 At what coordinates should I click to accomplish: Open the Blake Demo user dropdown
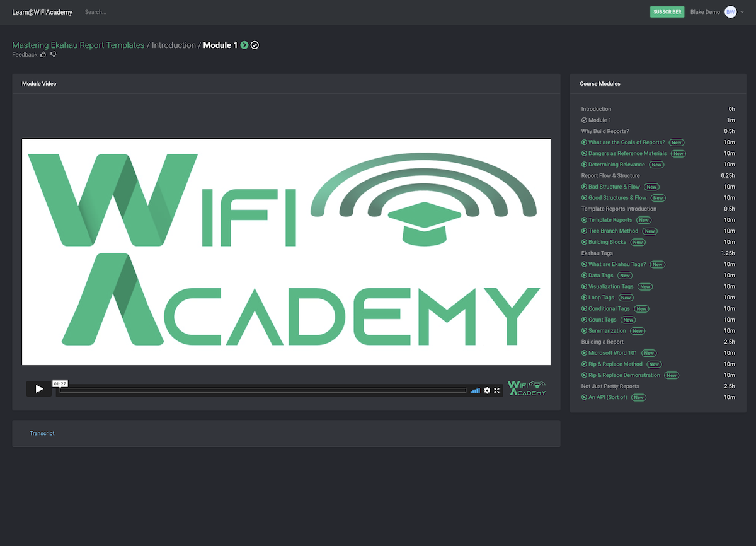(x=718, y=12)
